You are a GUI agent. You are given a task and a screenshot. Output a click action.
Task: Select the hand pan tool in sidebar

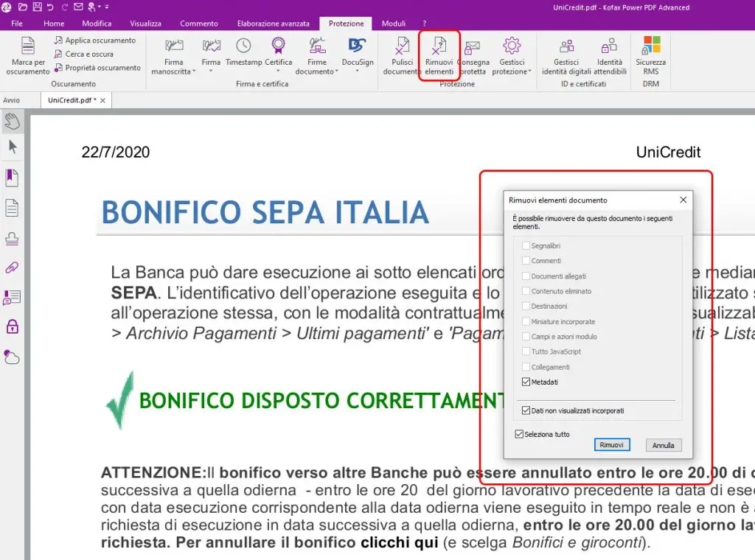coord(12,122)
